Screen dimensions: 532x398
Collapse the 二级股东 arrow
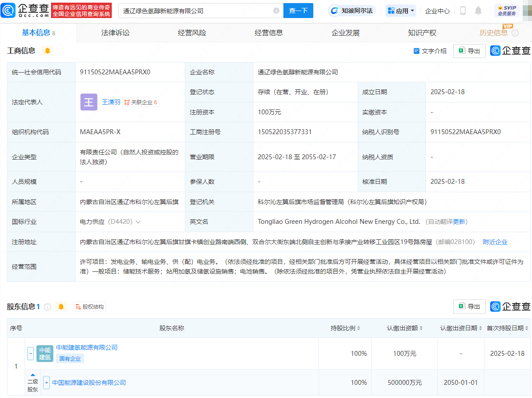33,375
